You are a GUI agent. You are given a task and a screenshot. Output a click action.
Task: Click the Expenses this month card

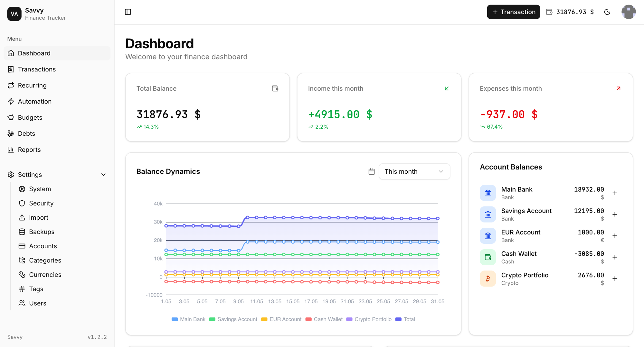(551, 107)
